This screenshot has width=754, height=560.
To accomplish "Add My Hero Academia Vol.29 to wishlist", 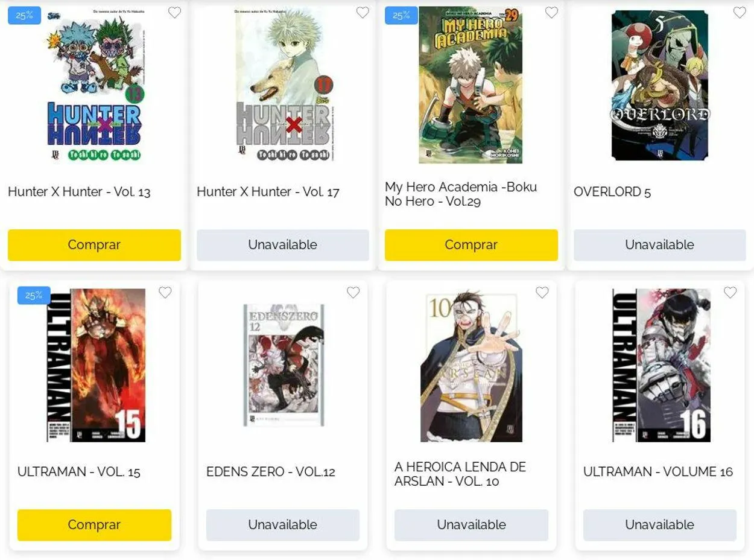I will (551, 13).
